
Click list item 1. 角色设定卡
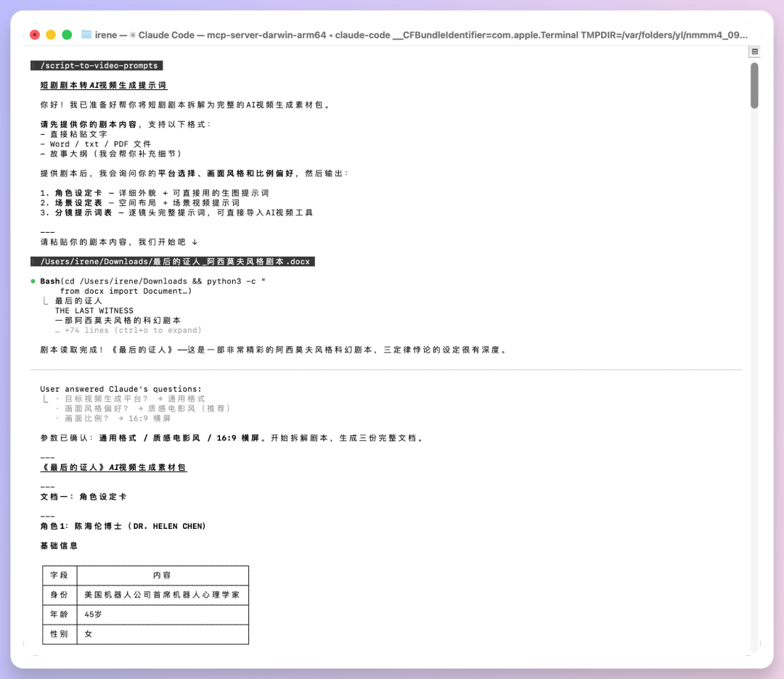155,193
